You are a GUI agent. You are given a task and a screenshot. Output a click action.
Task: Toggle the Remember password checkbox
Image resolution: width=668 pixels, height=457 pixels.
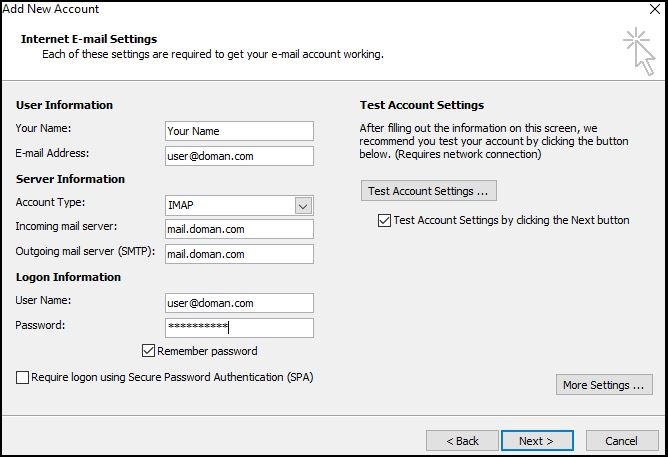pos(148,351)
